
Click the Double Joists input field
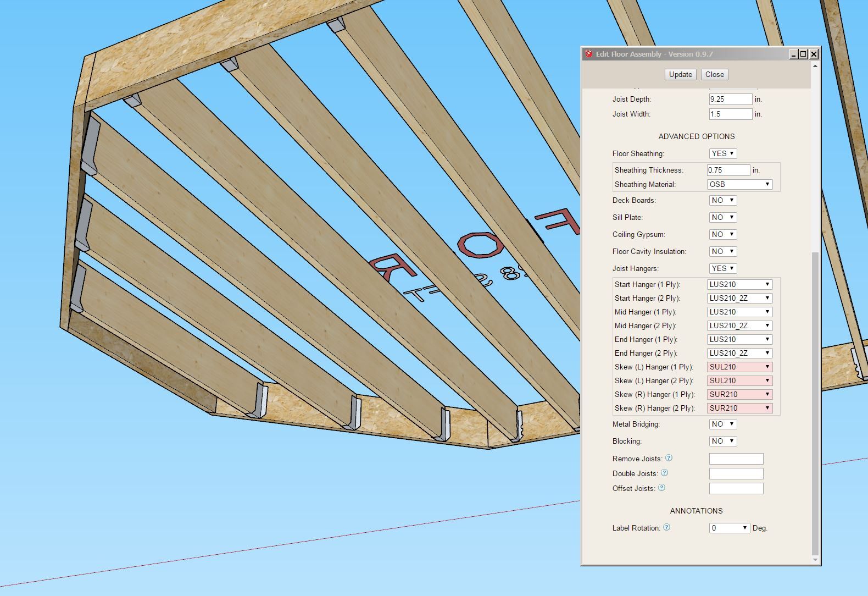point(736,473)
